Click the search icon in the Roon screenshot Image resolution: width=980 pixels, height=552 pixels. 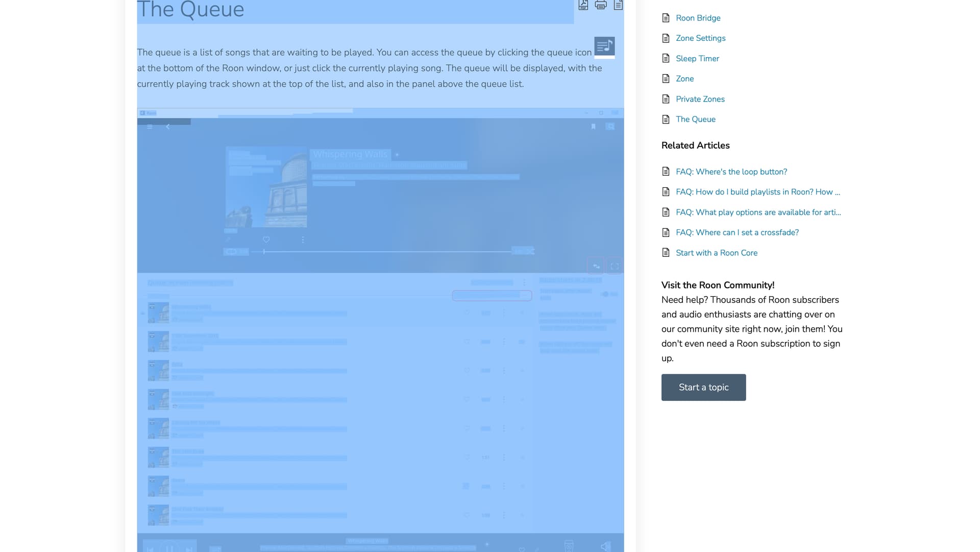tap(610, 127)
